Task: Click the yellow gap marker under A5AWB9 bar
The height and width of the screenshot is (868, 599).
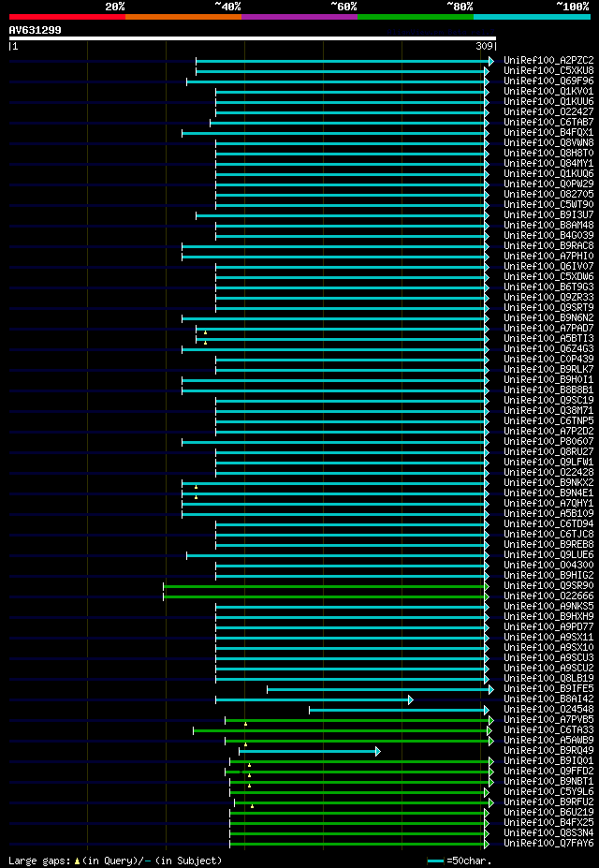Action: coord(245,744)
